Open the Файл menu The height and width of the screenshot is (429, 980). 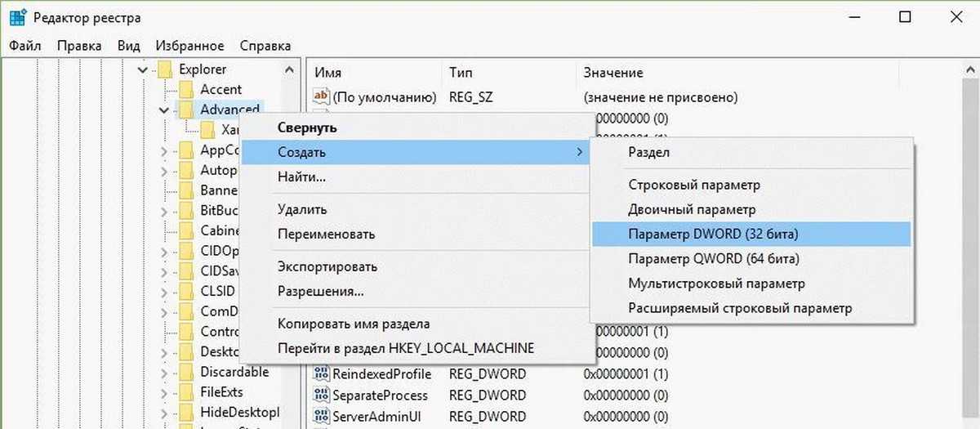coord(25,46)
